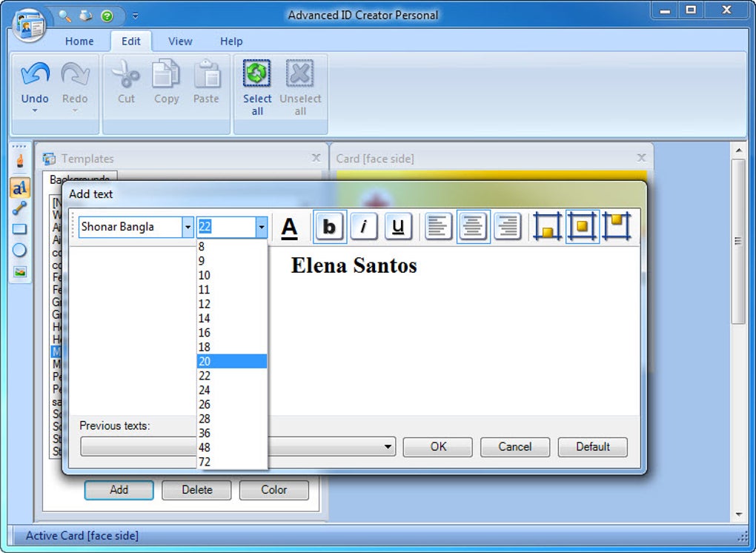This screenshot has height=553, width=756.
Task: Toggle bold formatting button
Action: pos(330,226)
